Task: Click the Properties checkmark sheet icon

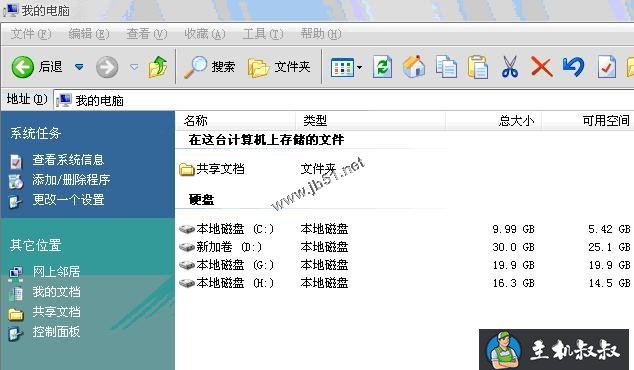Action: click(607, 67)
